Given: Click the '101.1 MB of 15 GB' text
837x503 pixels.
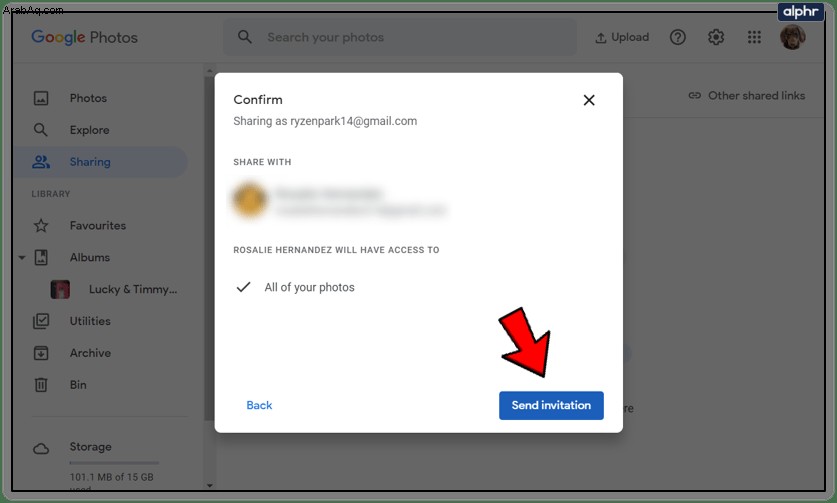Looking at the screenshot, I should point(112,477).
